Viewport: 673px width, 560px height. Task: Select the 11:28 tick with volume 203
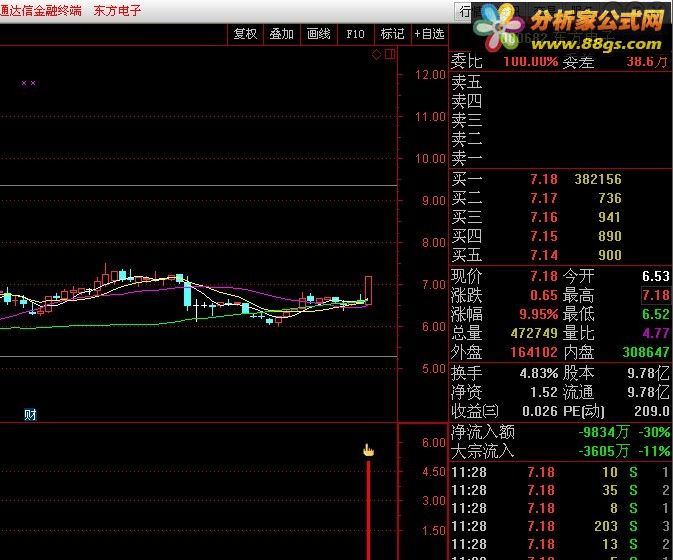point(561,526)
